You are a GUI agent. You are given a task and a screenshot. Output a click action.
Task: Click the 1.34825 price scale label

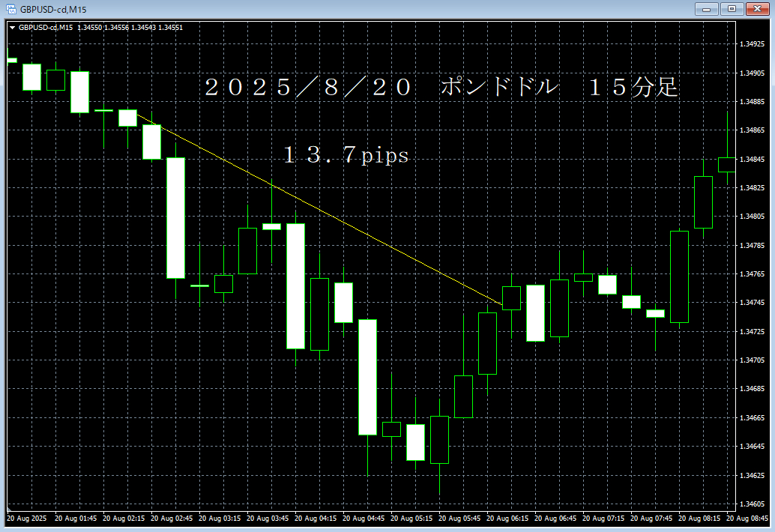coord(752,188)
